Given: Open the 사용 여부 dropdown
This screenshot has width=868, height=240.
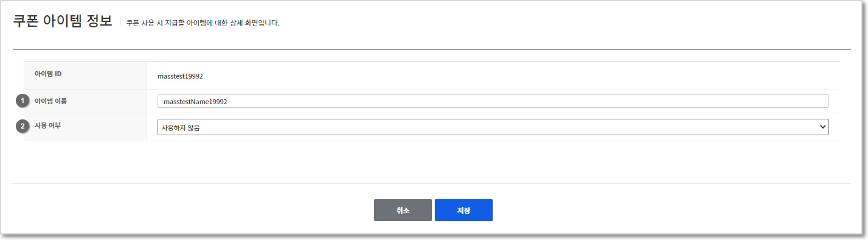Looking at the screenshot, I should point(493,127).
